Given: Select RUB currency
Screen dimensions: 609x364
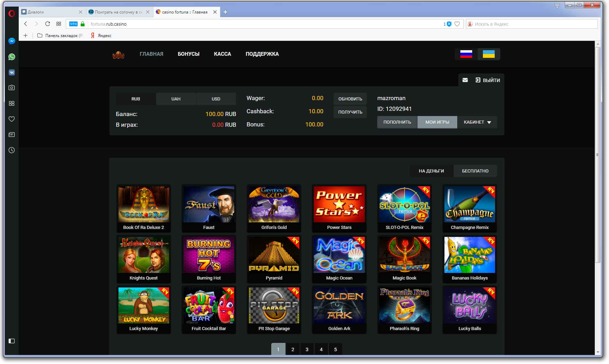Looking at the screenshot, I should [x=136, y=99].
